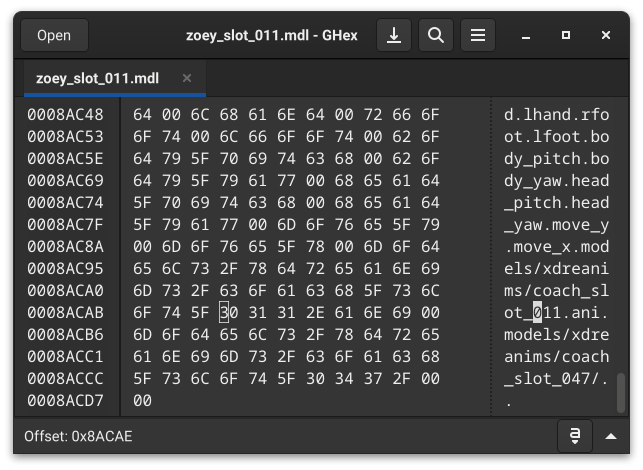Expand the conversions pane arrow
Screen dimensions: 643x470
[x=612, y=437]
